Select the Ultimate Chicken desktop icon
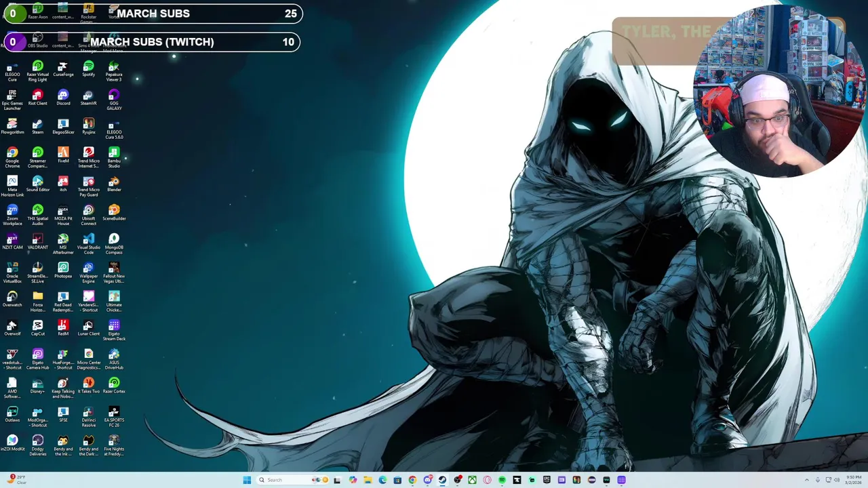Viewport: 868px width, 488px height. click(114, 302)
